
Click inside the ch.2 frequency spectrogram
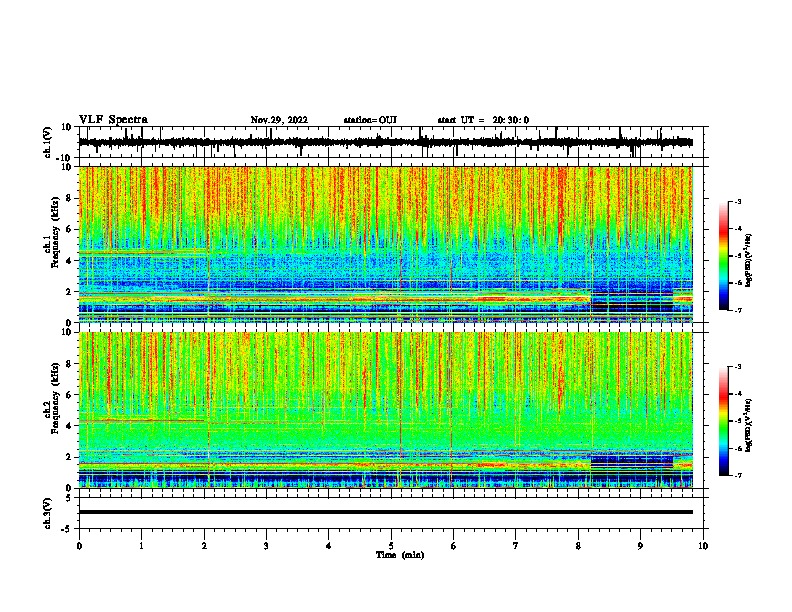coord(385,410)
